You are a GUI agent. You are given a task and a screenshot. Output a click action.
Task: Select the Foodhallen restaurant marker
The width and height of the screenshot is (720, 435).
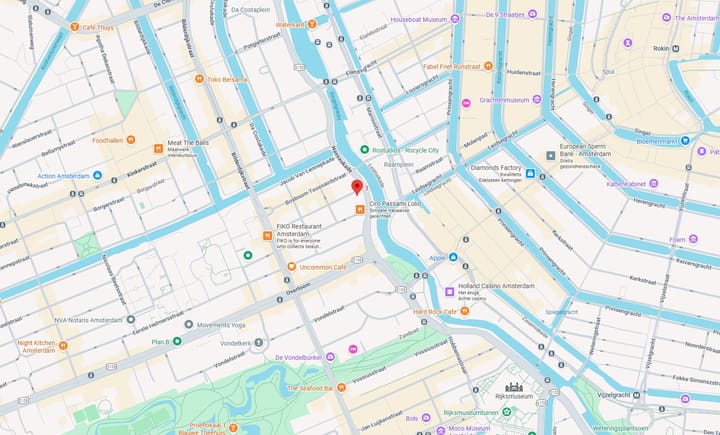click(131, 140)
